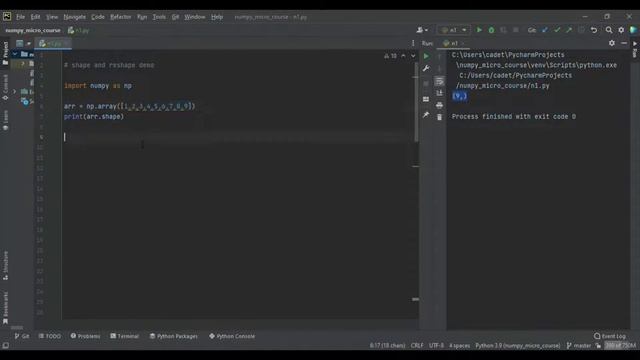Image resolution: width=640 pixels, height=360 pixels.
Task: Open Problems tool window button
Action: [85, 336]
